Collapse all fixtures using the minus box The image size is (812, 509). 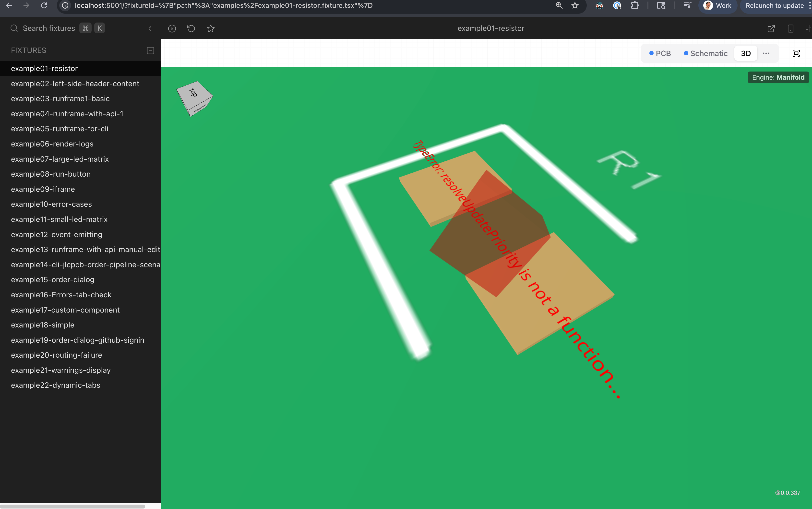tap(150, 50)
